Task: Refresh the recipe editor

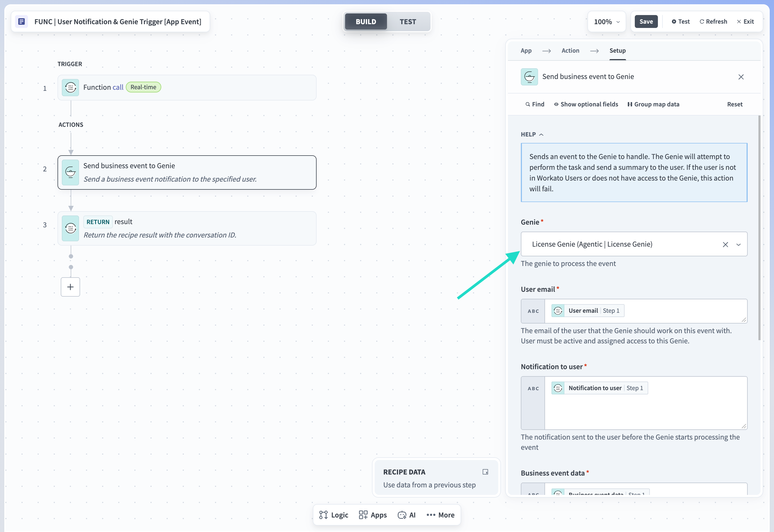Action: [713, 22]
